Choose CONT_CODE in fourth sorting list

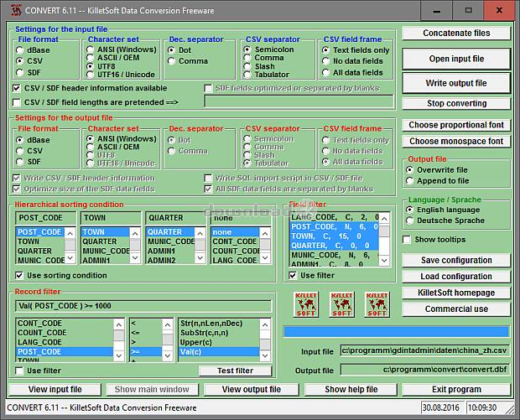click(235, 241)
